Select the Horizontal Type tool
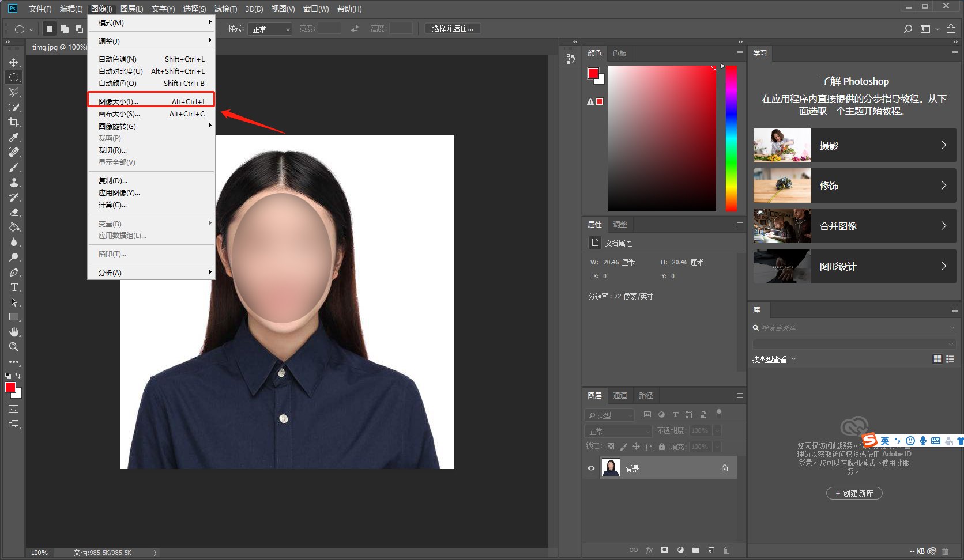Viewport: 964px width, 560px height. 14,287
